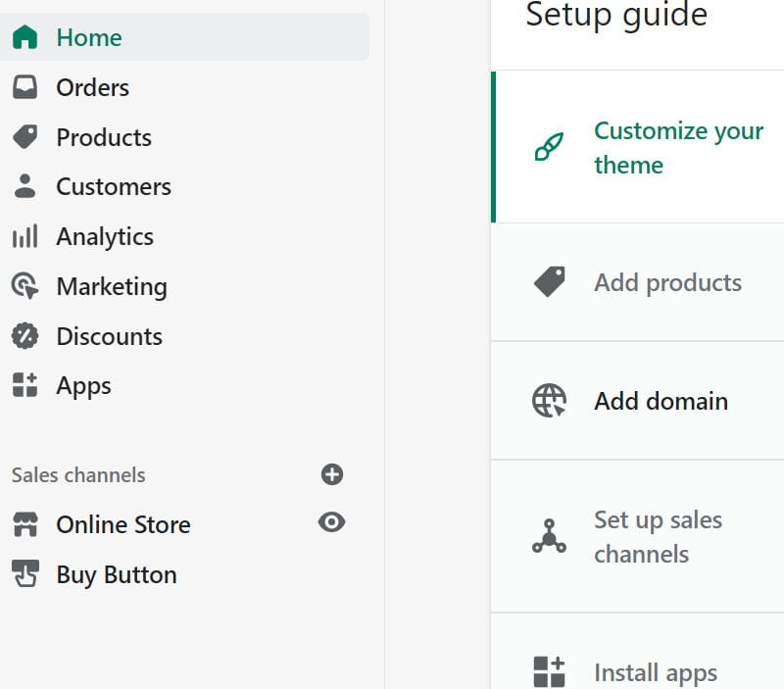Select Set up sales channels step

[638, 536]
